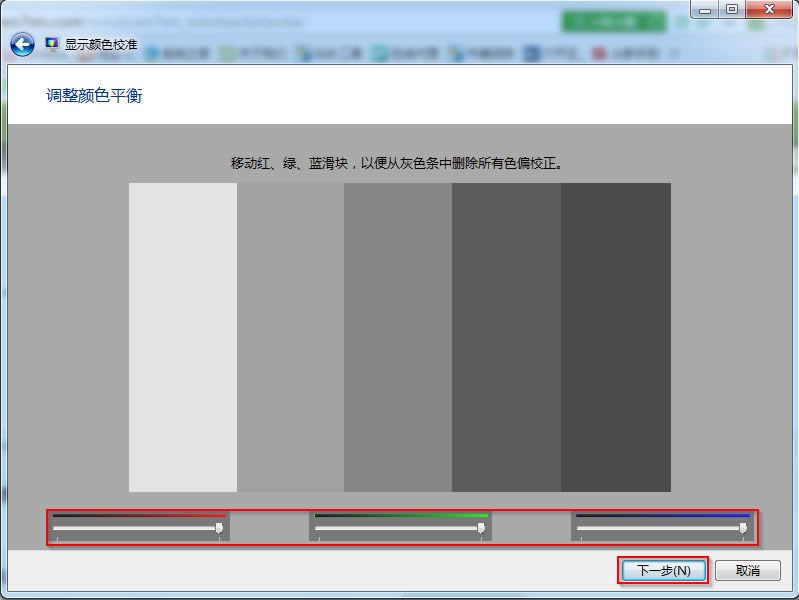This screenshot has width=799, height=600.
Task: Minimize the color calibration window
Action: click(706, 9)
